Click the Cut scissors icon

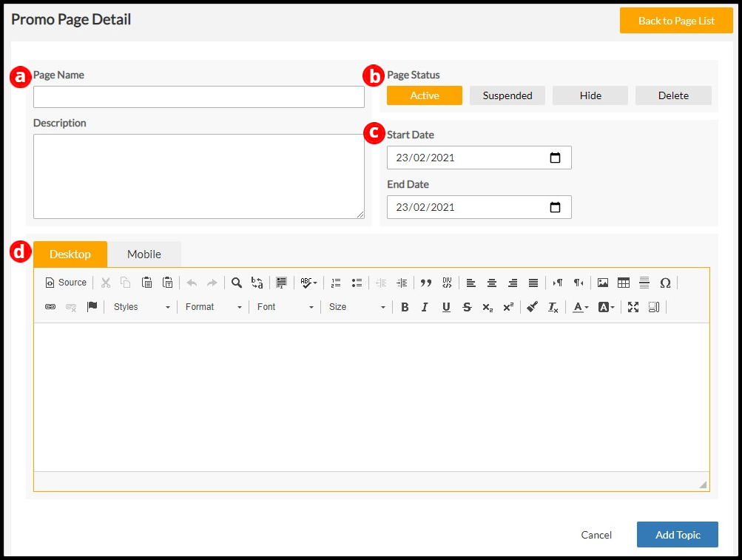click(106, 283)
